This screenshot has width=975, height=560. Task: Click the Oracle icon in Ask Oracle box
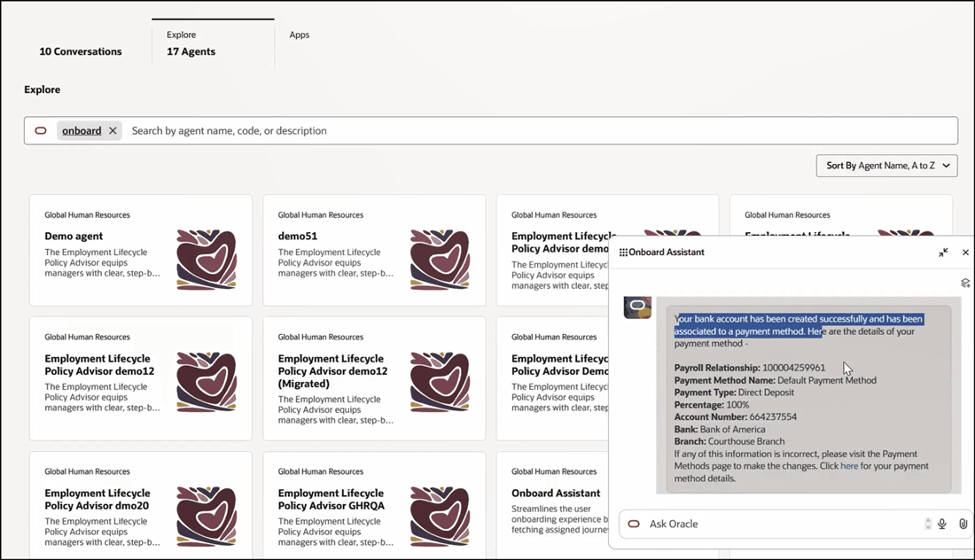[x=634, y=524]
